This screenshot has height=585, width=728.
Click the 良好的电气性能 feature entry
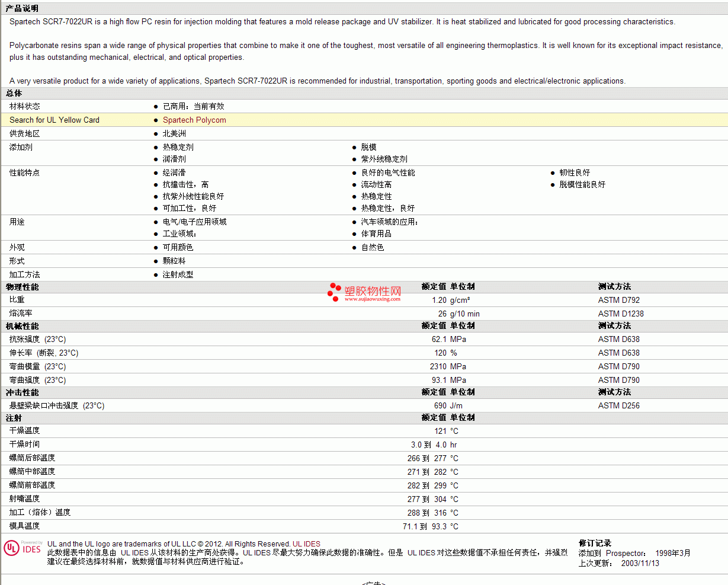[388, 172]
